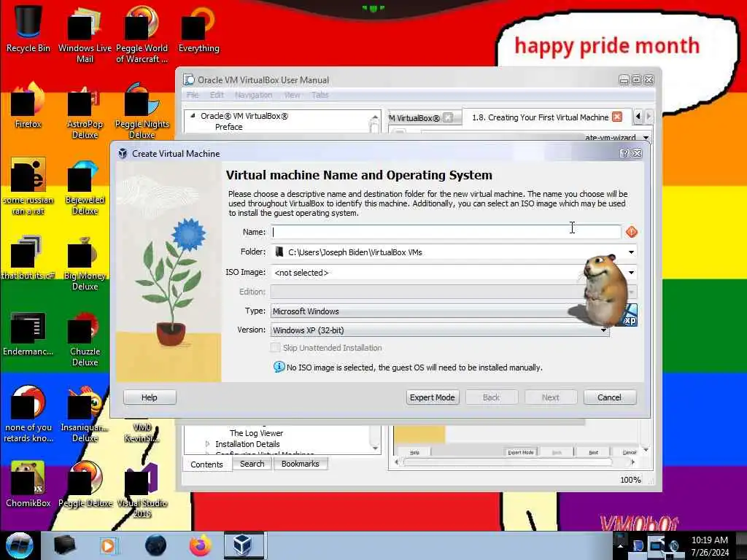747x560 pixels.
Task: Open Edit menu in User Manual
Action: tap(217, 95)
